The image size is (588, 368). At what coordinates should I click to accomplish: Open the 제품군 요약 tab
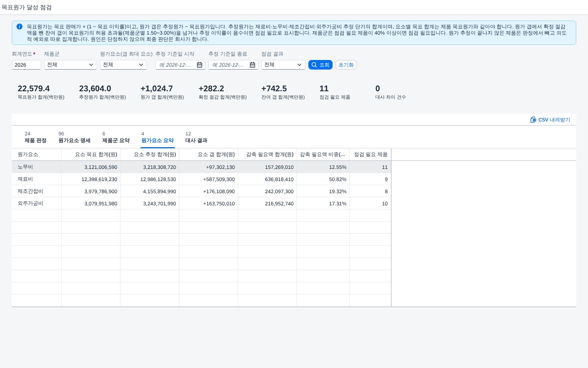pyautogui.click(x=116, y=137)
